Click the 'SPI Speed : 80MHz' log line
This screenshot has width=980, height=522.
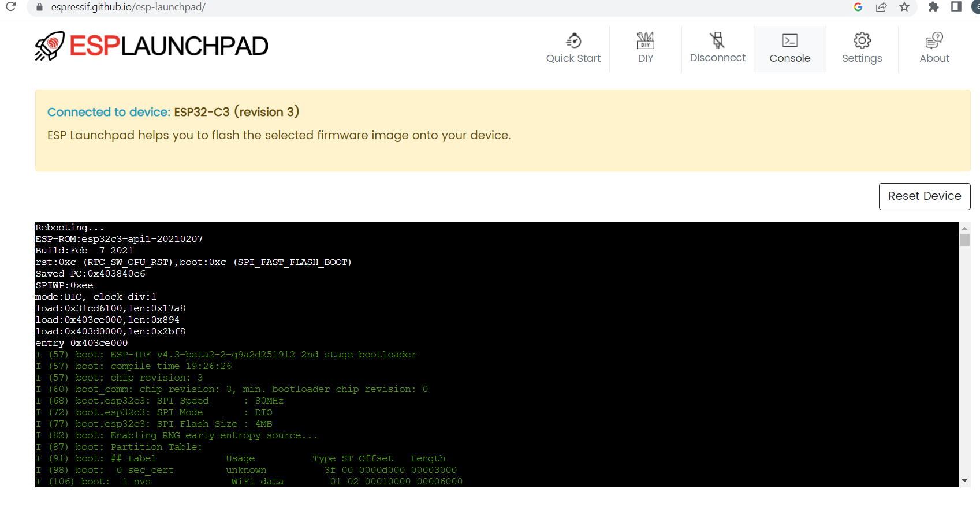pos(159,401)
